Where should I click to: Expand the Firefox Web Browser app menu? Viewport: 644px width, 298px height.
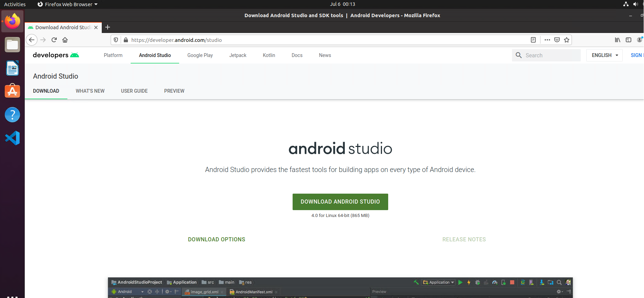tap(67, 4)
